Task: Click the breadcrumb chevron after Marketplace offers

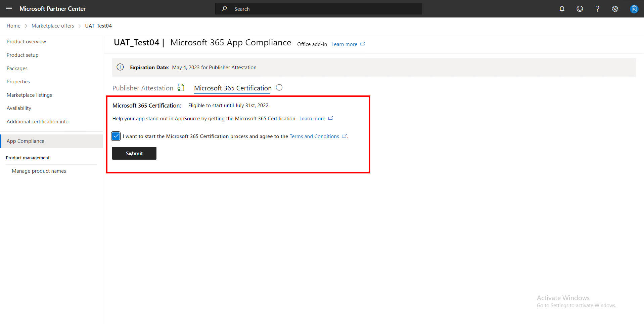Action: pyautogui.click(x=80, y=26)
